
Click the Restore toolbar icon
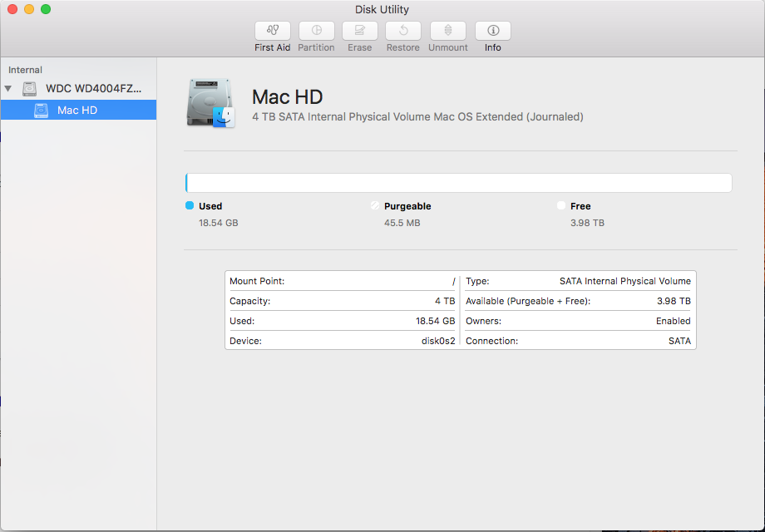coord(403,31)
